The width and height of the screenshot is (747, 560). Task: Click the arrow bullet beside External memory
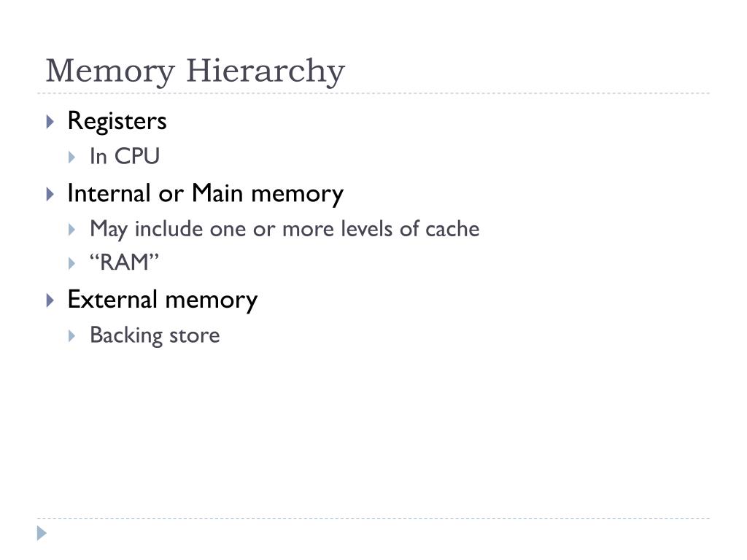(50, 300)
